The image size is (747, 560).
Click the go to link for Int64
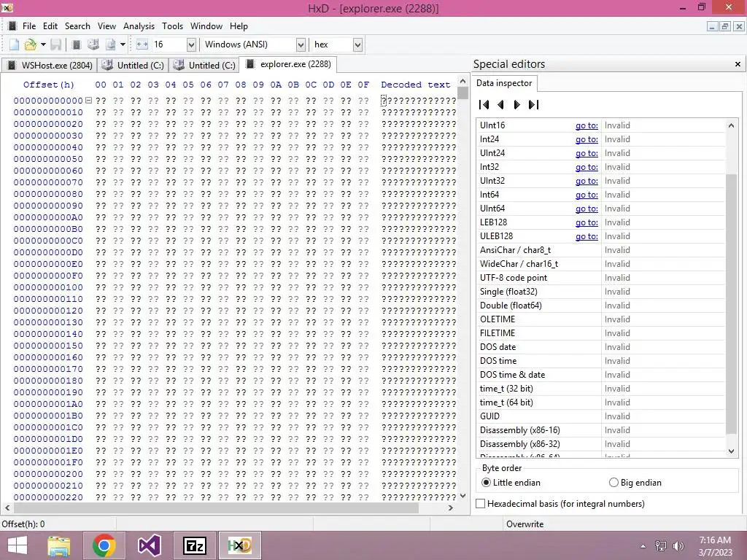[x=587, y=194]
